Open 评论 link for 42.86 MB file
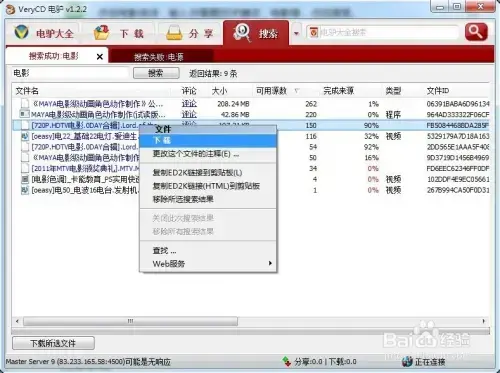This screenshot has height=373, width=500. [189, 114]
